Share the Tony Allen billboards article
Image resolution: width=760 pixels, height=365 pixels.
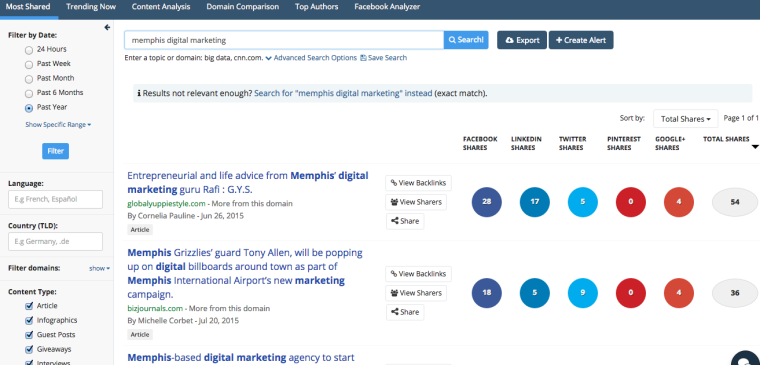tap(405, 312)
